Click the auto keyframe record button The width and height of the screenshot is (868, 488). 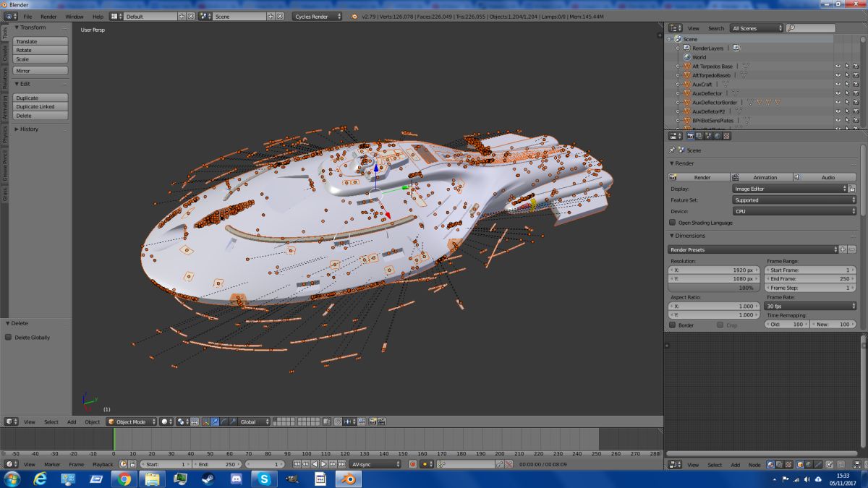point(412,464)
